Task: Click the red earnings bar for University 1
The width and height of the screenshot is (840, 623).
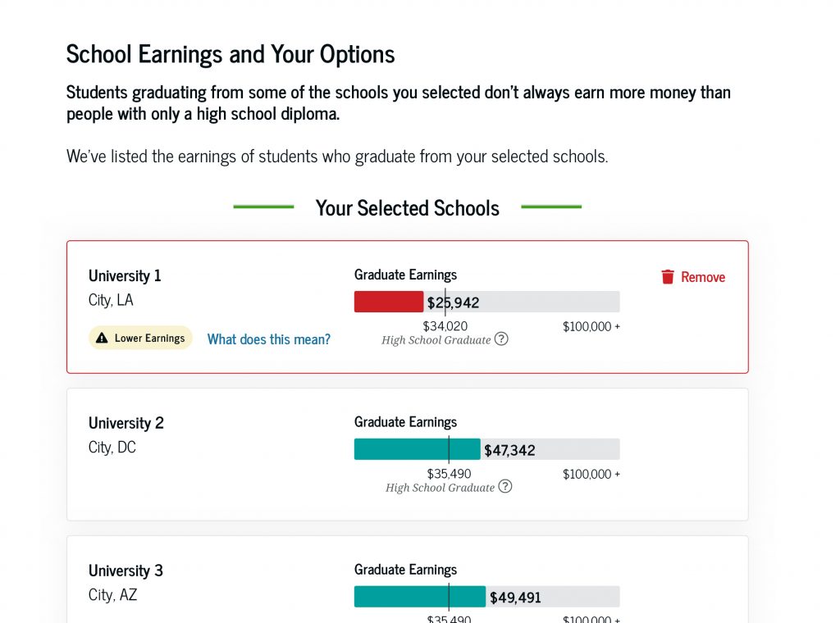Action: pyautogui.click(x=388, y=302)
